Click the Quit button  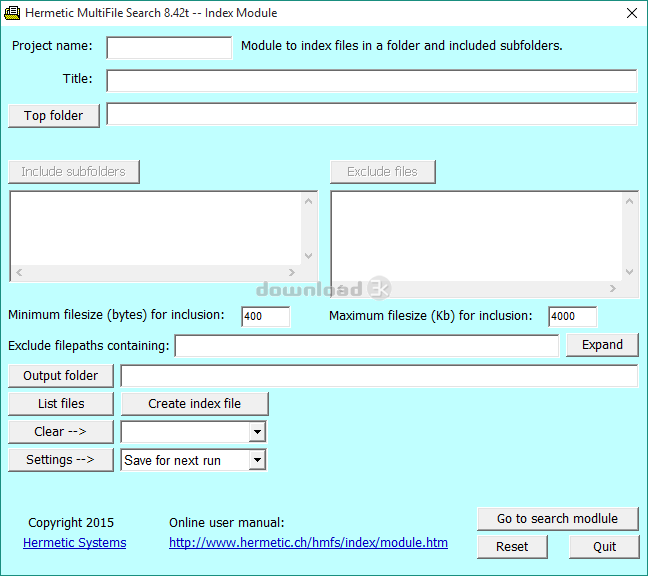click(x=604, y=547)
